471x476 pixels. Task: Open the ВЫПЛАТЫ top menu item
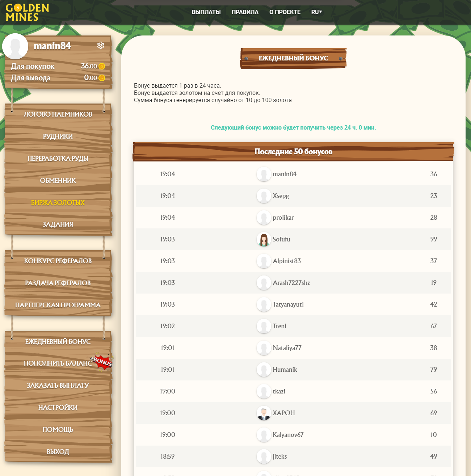(x=206, y=12)
